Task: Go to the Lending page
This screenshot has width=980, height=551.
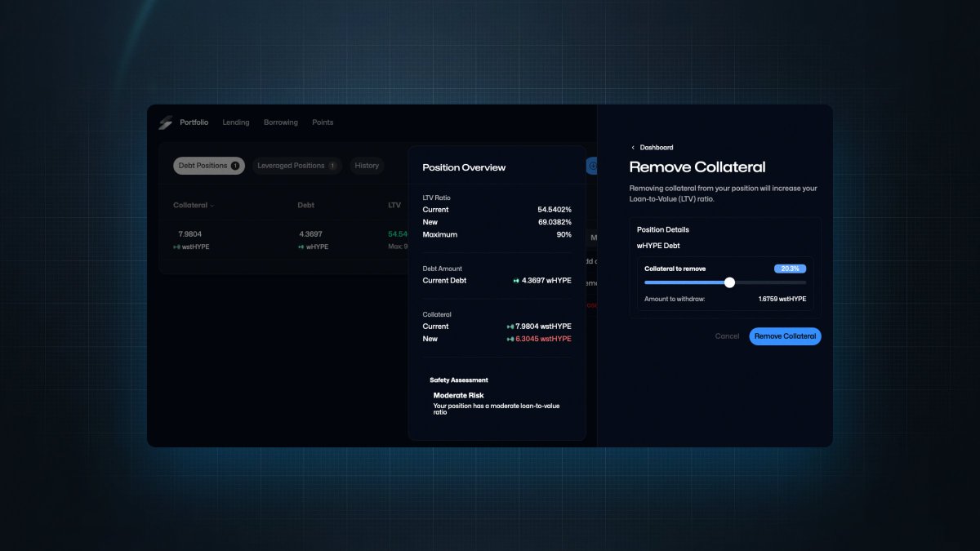Action: point(236,122)
